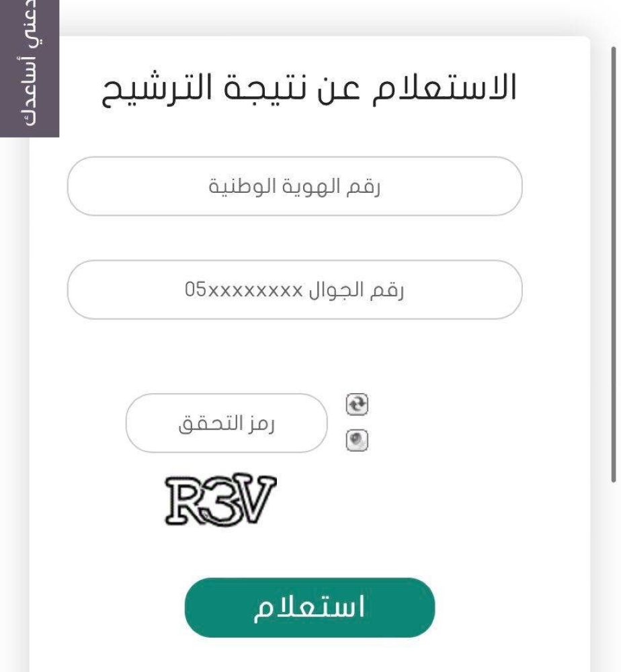Click the grey scrollbar thumb
The image size is (621, 672).
coord(613,262)
